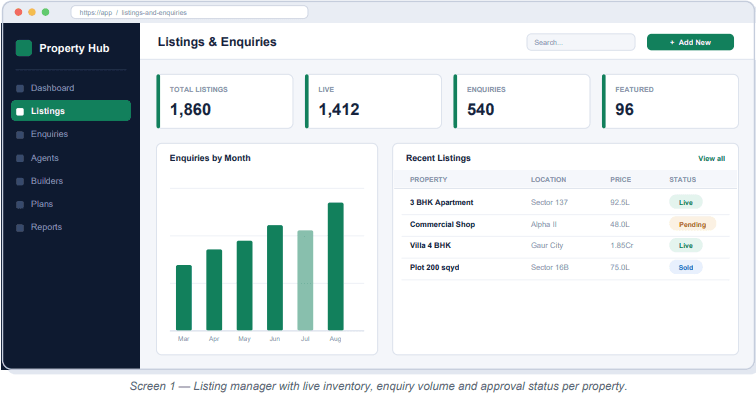
Task: Click the 3 BHK Apartment row title
Action: tap(442, 203)
